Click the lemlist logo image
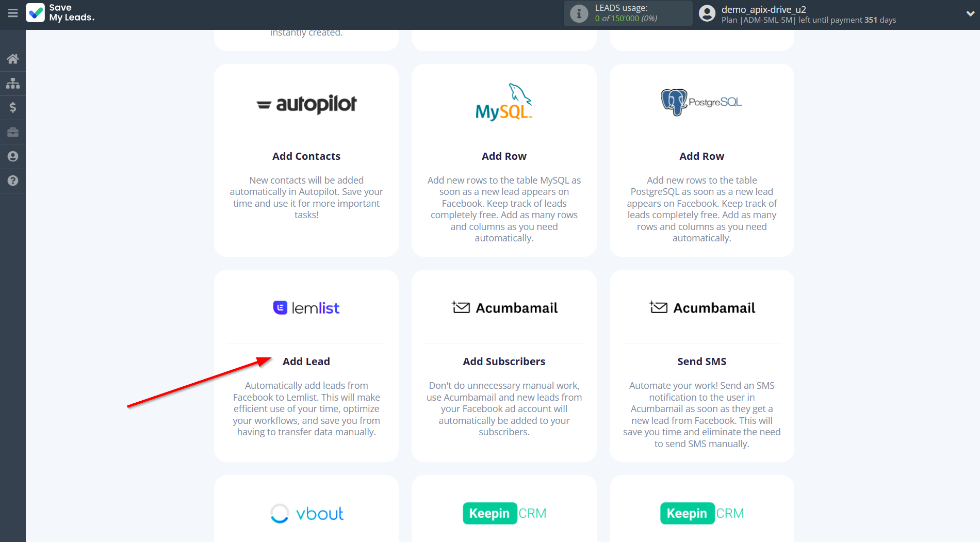 (x=306, y=308)
